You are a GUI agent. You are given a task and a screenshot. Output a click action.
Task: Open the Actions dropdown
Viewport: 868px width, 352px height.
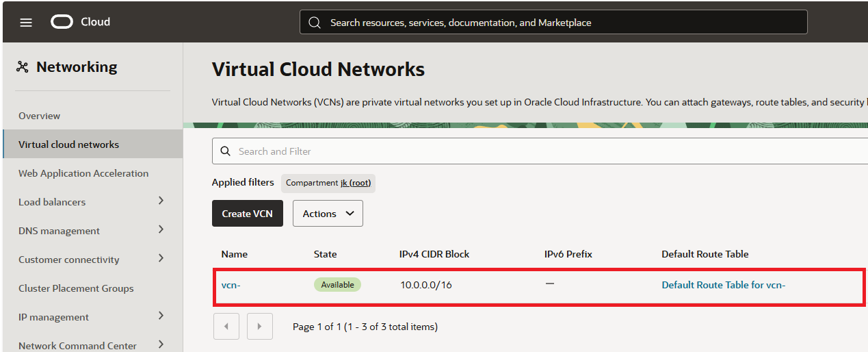coord(328,214)
